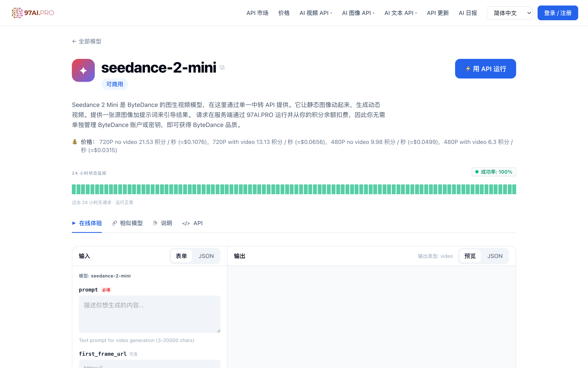This screenshot has height=368, width=588.
Task: Click the 在线体验 play triangle icon
Action: 74,223
